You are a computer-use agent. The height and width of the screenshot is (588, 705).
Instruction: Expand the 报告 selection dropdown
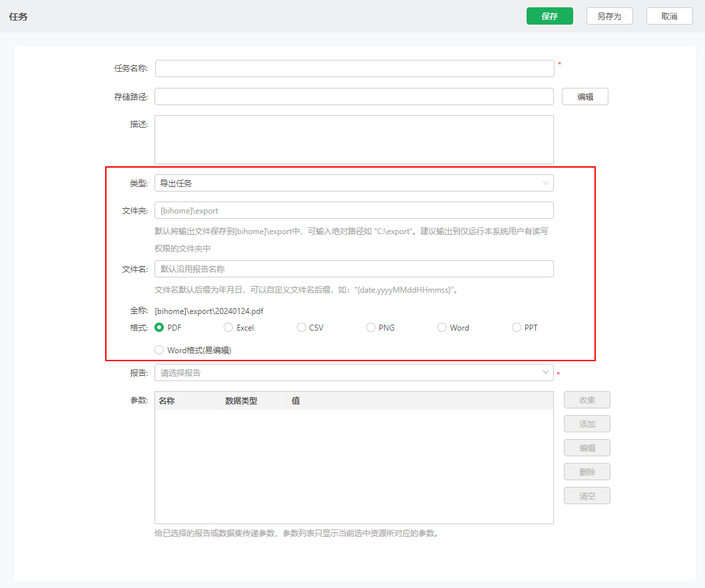354,372
